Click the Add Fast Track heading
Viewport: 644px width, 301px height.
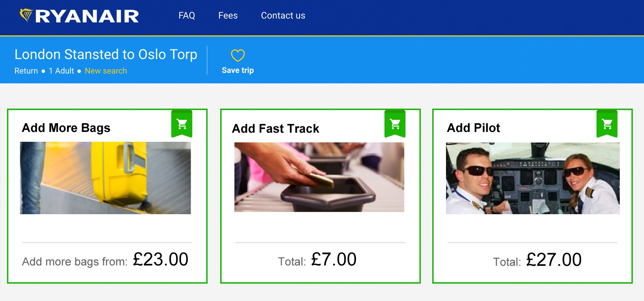(x=276, y=129)
